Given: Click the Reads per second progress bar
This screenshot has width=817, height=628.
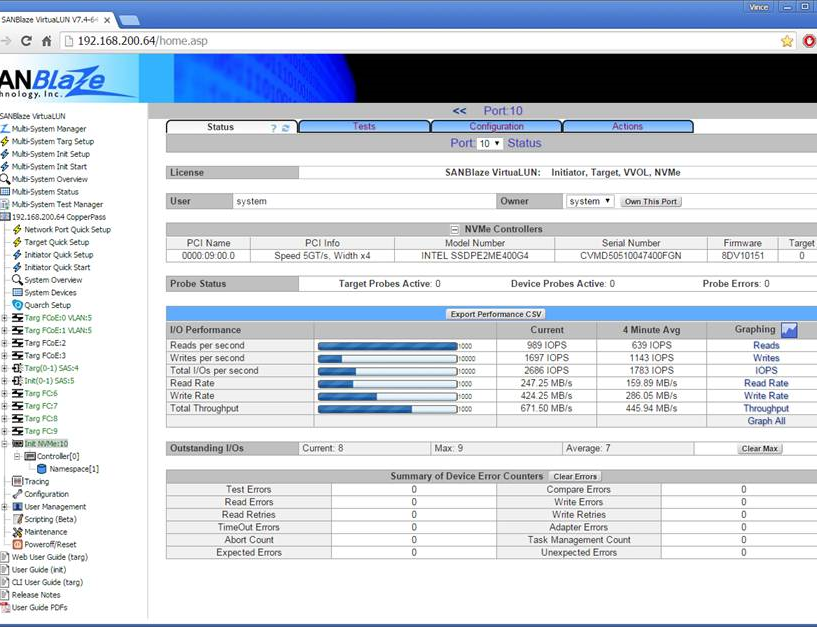Looking at the screenshot, I should 388,346.
